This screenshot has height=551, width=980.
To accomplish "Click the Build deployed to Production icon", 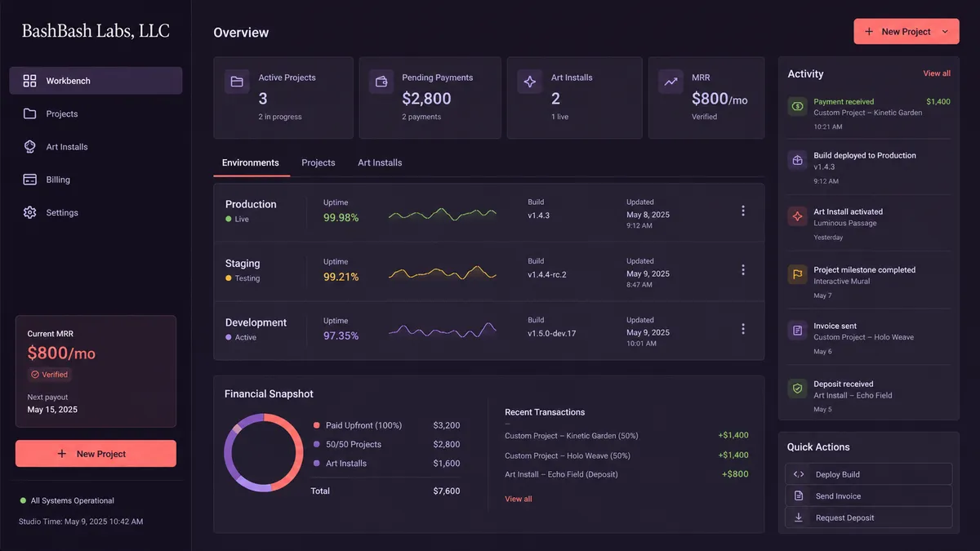I will (x=797, y=160).
